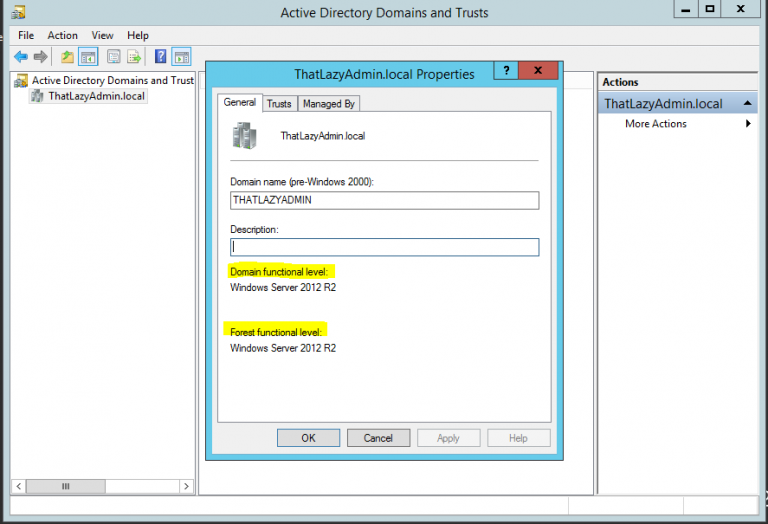This screenshot has height=524, width=768.
Task: Click the OK button
Action: pos(309,438)
